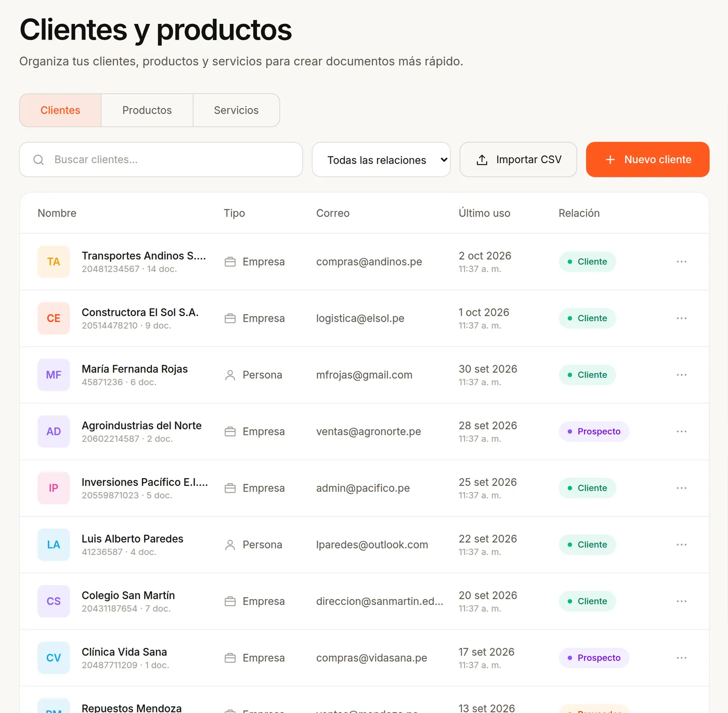Image resolution: width=728 pixels, height=713 pixels.
Task: Click the Tipo column header
Action: pyautogui.click(x=235, y=213)
